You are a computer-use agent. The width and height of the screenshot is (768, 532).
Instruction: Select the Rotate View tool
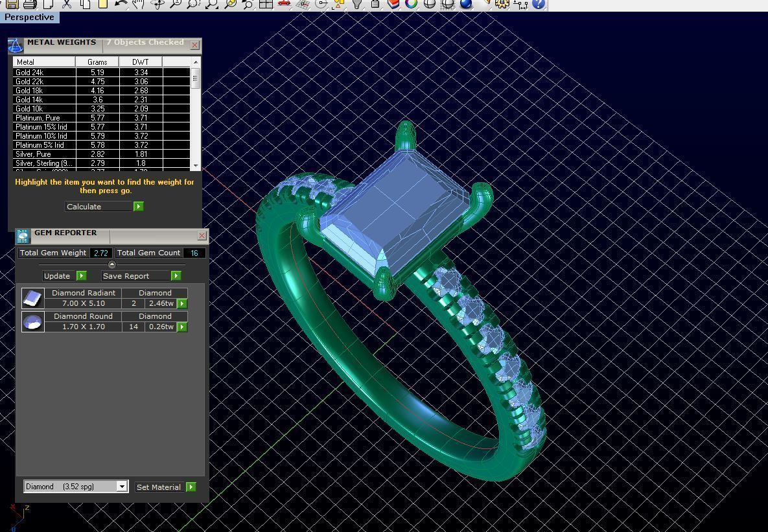pos(157,4)
